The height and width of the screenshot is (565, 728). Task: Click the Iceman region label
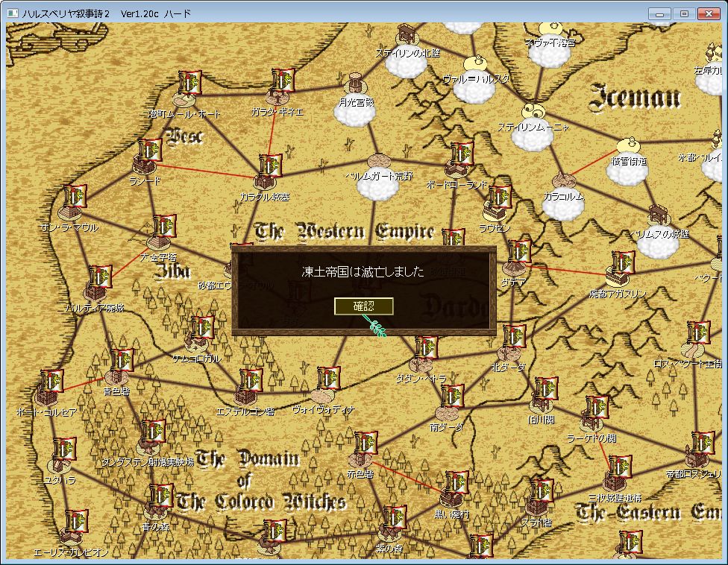click(636, 98)
